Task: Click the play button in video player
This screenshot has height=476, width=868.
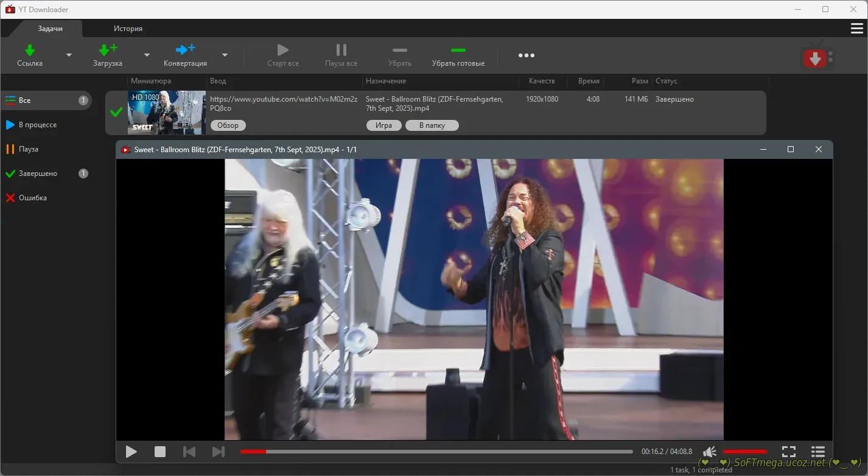Action: [x=131, y=452]
